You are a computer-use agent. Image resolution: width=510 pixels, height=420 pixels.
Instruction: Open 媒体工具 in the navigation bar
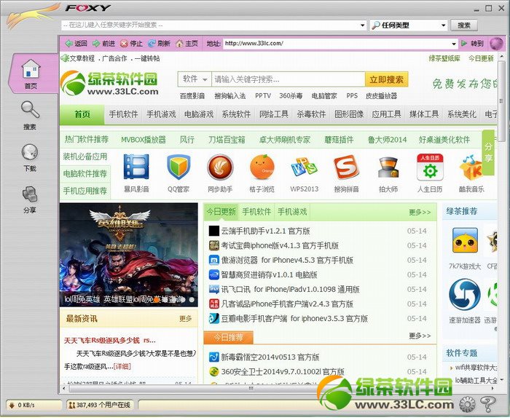(424, 114)
